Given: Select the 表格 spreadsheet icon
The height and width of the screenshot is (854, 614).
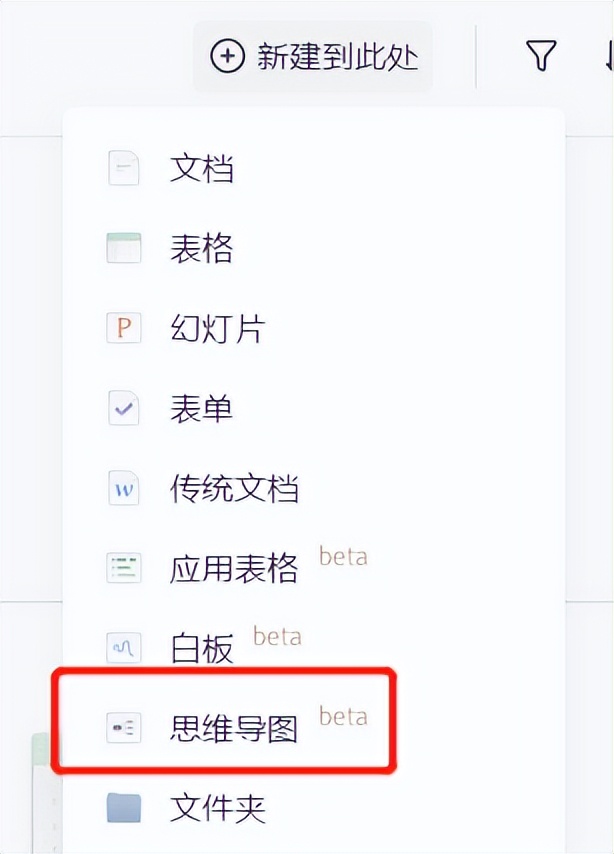Looking at the screenshot, I should coord(124,248).
